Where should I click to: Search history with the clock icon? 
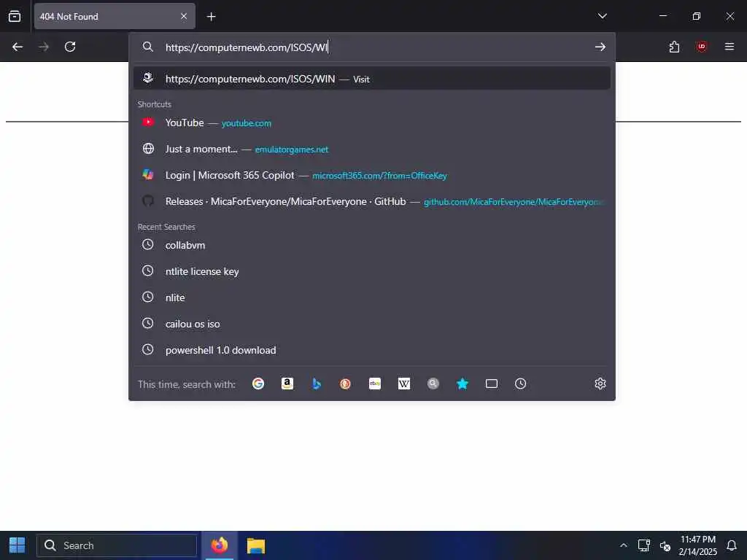(x=521, y=384)
